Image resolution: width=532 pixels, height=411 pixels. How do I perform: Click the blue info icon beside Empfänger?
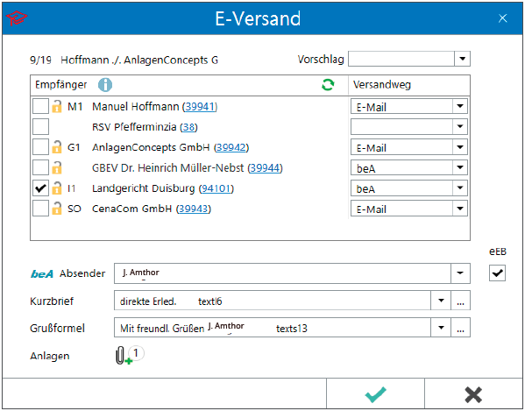click(x=106, y=85)
